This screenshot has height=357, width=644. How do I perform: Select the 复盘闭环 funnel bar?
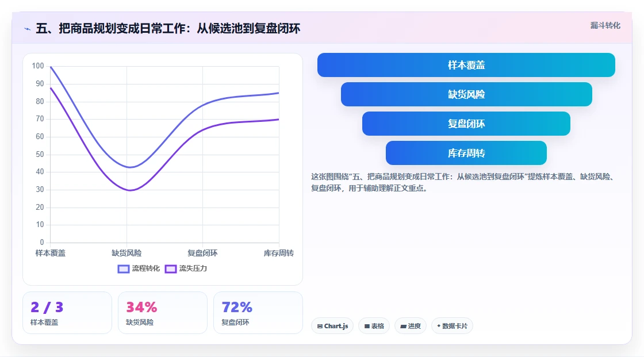point(466,124)
